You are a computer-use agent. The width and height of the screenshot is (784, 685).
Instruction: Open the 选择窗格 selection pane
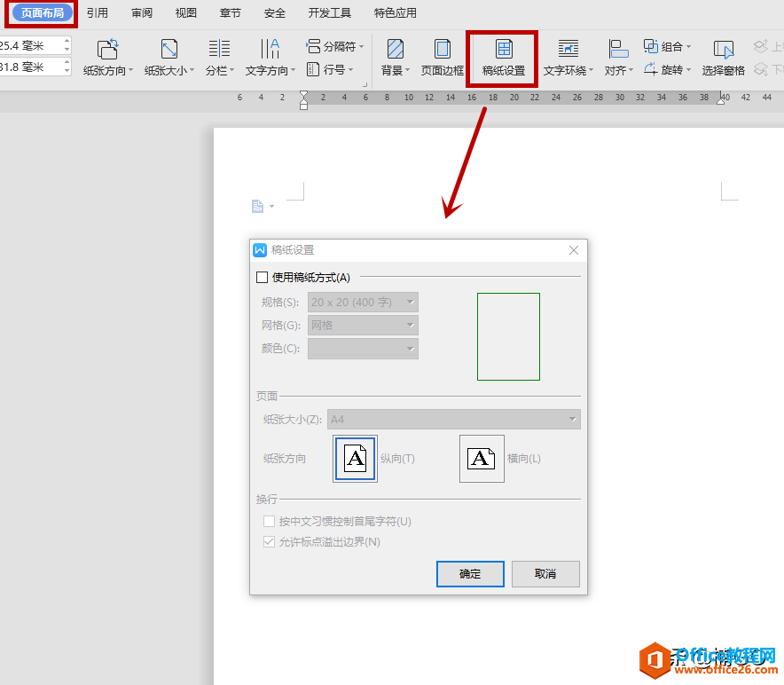point(723,58)
